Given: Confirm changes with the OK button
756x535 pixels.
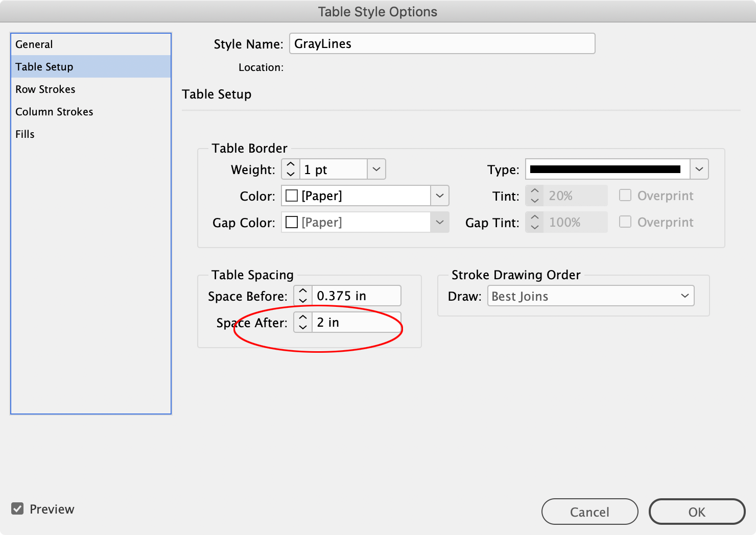Looking at the screenshot, I should pos(697,512).
